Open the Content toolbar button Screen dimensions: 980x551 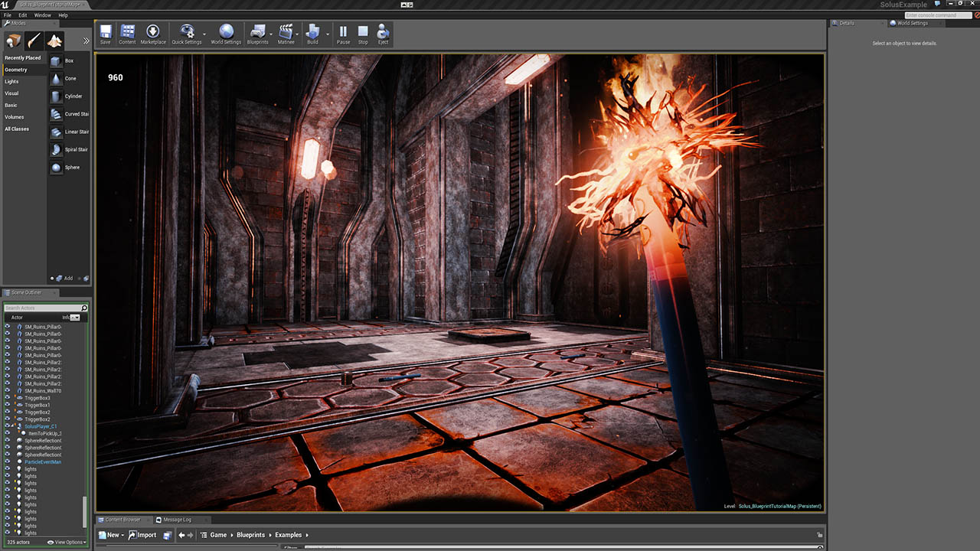pos(127,34)
